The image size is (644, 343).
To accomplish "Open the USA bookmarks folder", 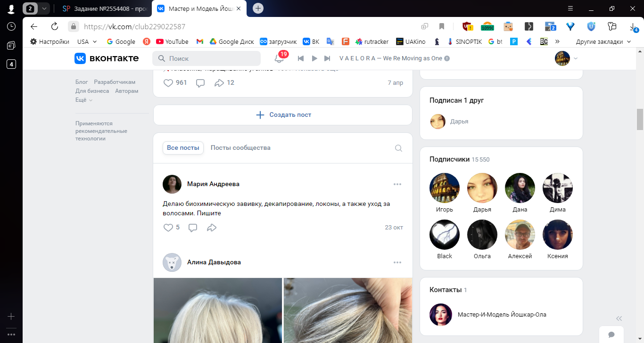I will (87, 41).
